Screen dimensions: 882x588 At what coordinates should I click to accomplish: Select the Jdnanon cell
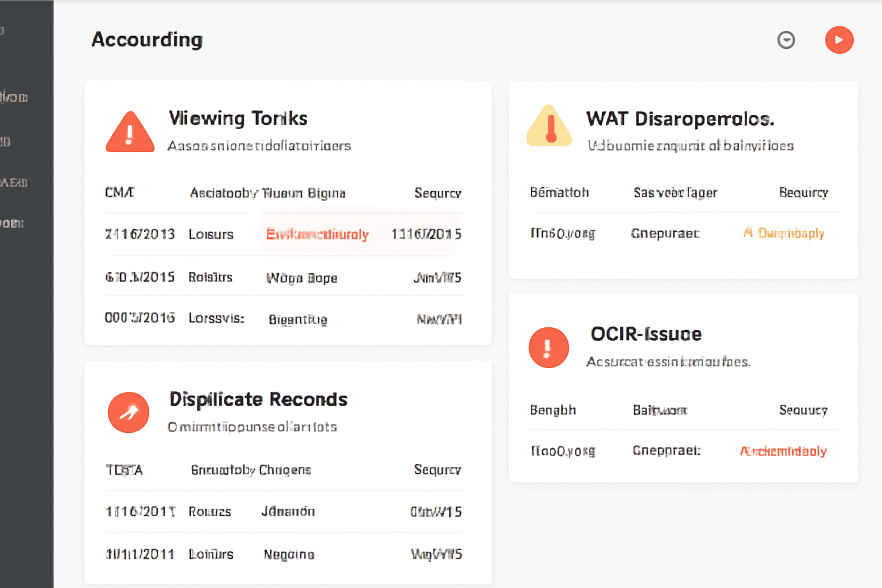tap(288, 511)
